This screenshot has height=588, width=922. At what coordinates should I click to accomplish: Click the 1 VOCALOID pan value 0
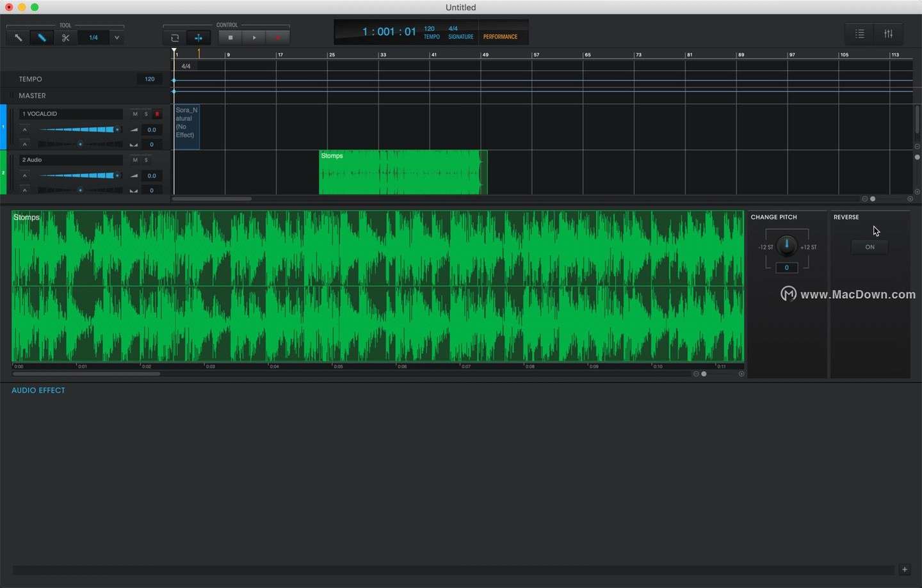152,145
